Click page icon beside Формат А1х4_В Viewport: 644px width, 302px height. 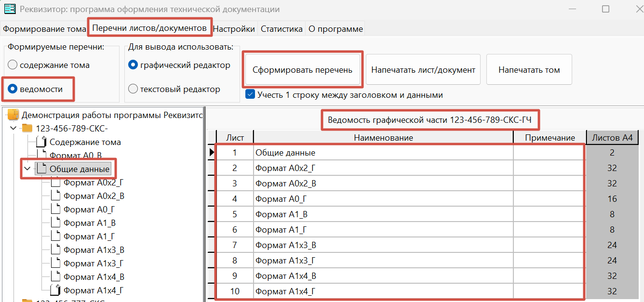pyautogui.click(x=56, y=276)
